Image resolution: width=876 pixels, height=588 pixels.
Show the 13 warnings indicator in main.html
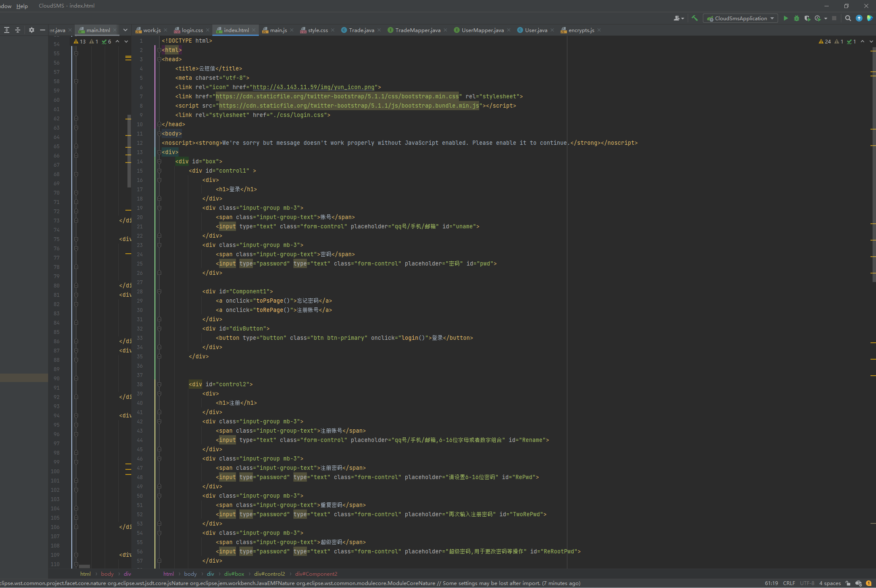coord(79,41)
